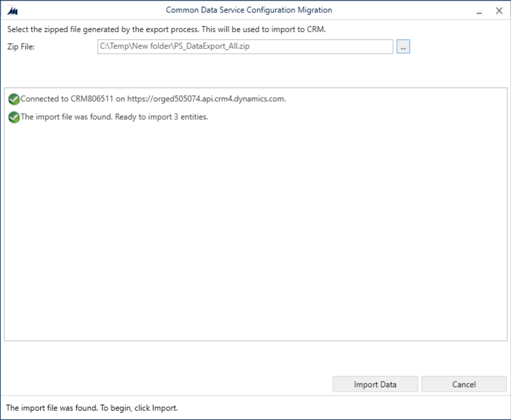Click the orged505074 dynamics URL in log
This screenshot has height=420, width=511.
pos(206,99)
